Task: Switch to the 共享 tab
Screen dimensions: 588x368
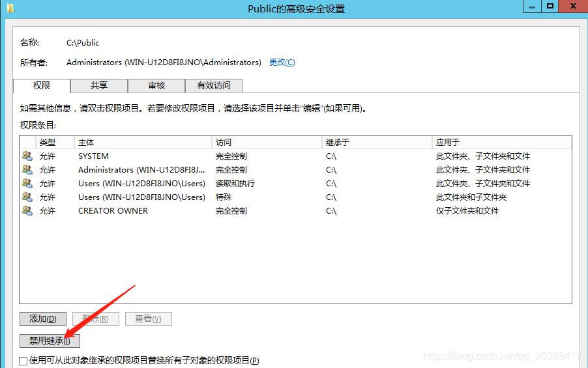Action: coord(99,85)
